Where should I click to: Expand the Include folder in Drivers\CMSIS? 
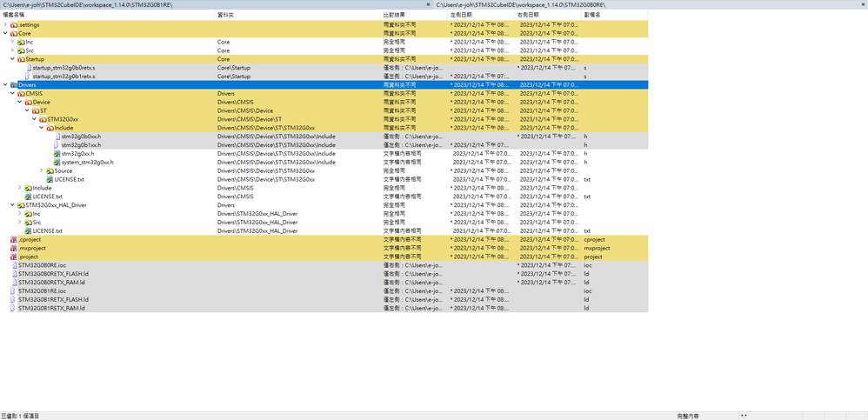pyautogui.click(x=20, y=188)
